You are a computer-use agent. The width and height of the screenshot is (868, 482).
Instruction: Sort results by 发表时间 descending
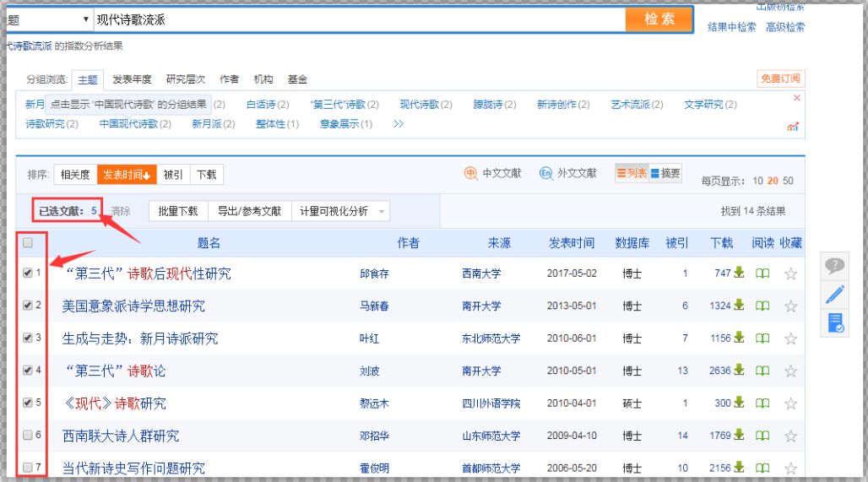pyautogui.click(x=127, y=175)
